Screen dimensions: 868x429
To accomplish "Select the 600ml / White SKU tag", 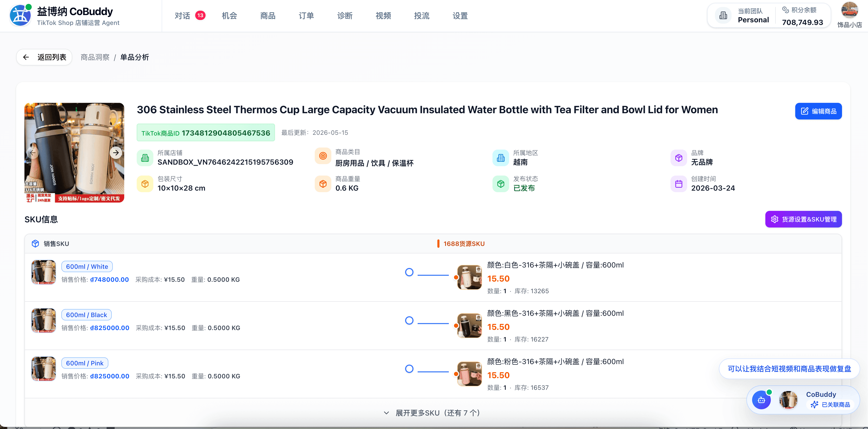I will 87,266.
